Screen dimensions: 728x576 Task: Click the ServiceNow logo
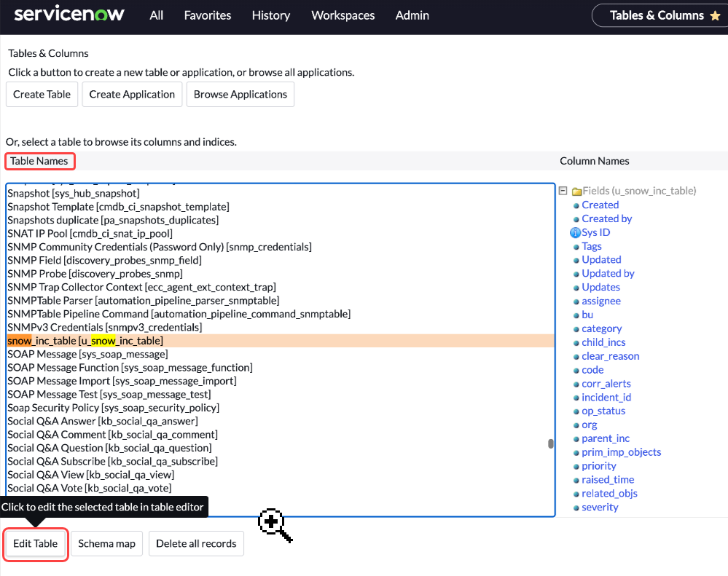click(69, 14)
